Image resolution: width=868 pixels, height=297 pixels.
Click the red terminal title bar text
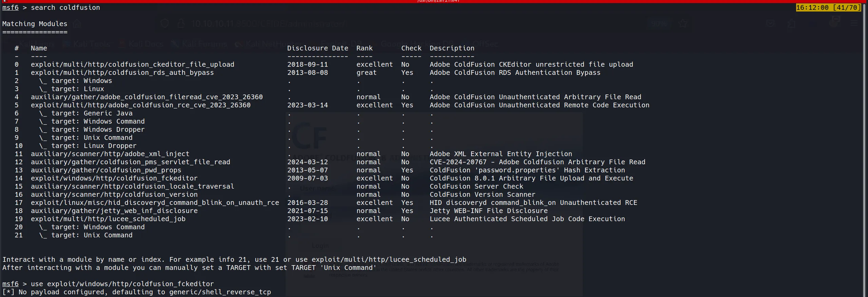438,1
